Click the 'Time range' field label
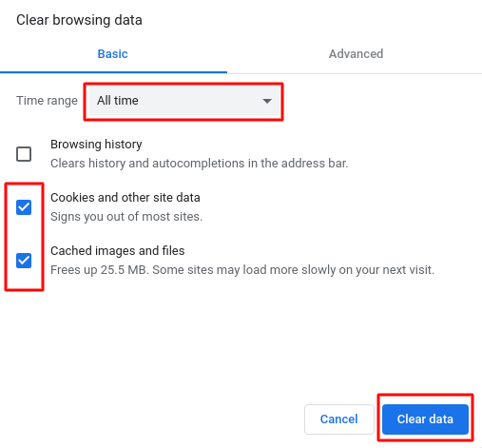The image size is (482, 448). click(x=47, y=101)
